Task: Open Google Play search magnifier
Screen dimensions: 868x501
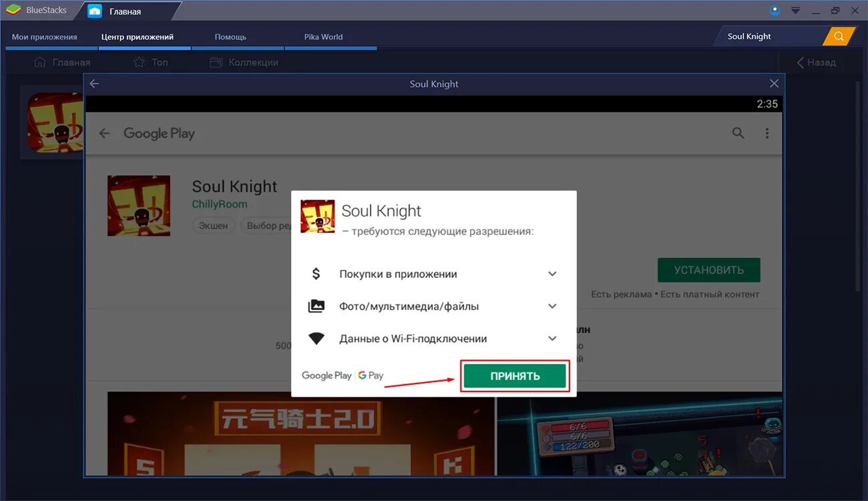Action: click(738, 133)
